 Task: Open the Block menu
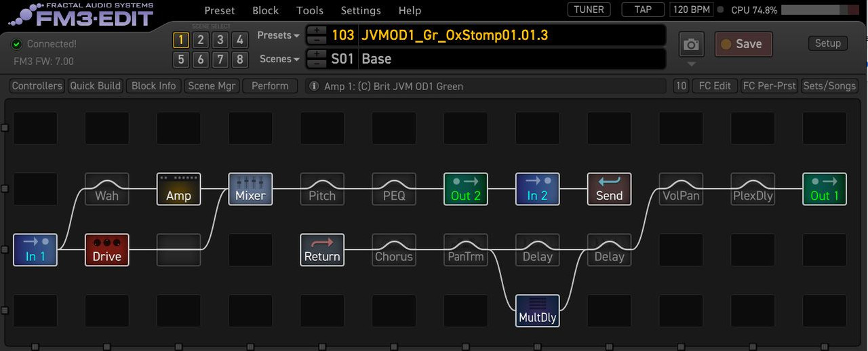pos(265,10)
